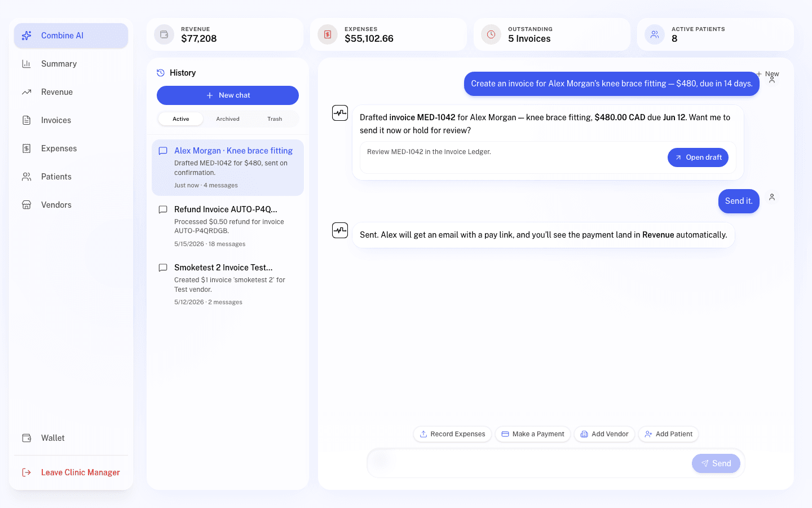Click '5/15/2026 · 18 messages' timestamp
Viewport: 812px width, 508px height.
(x=210, y=244)
